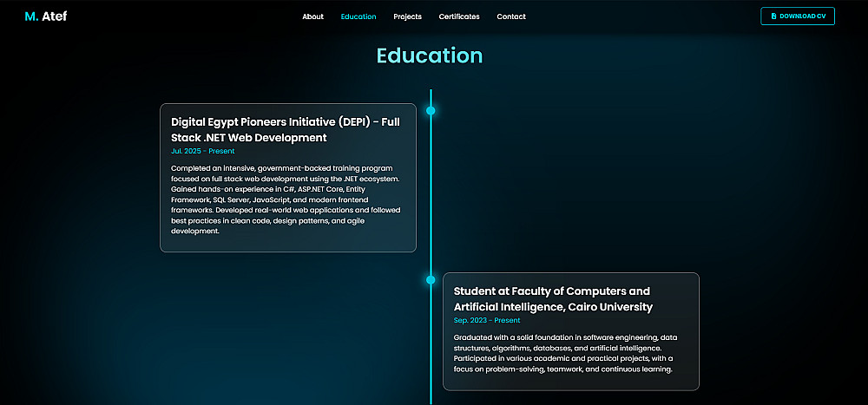Click the DEPI training program description paragraph
Image resolution: width=868 pixels, height=405 pixels.
click(x=286, y=199)
